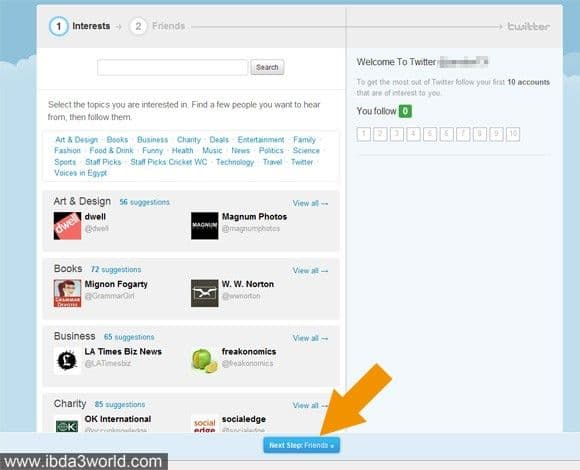Image resolution: width=580 pixels, height=470 pixels.
Task: Click the @magnumphotos handle
Action: (251, 229)
